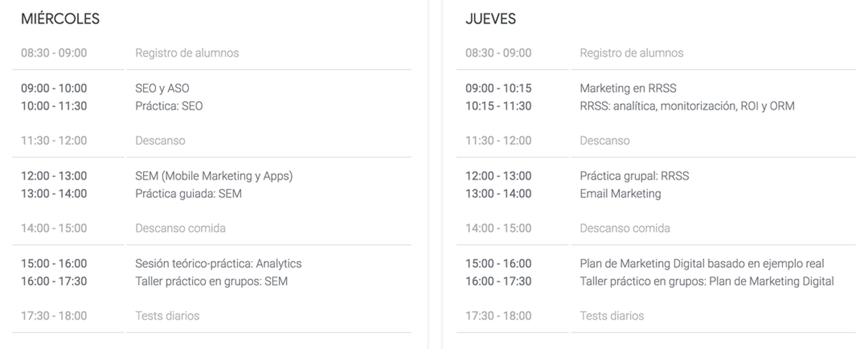The height and width of the screenshot is (349, 868).
Task: Select the Marketing en RRSS session
Action: tap(628, 88)
